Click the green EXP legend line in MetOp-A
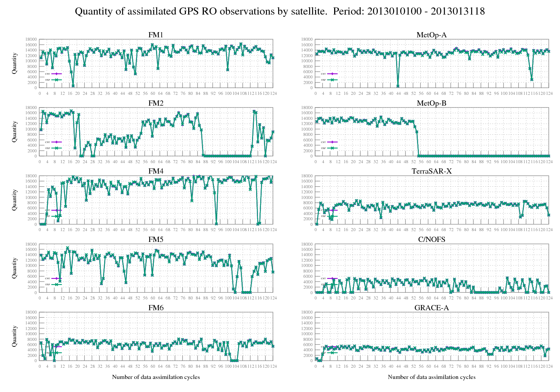The height and width of the screenshot is (392, 560). [332, 80]
